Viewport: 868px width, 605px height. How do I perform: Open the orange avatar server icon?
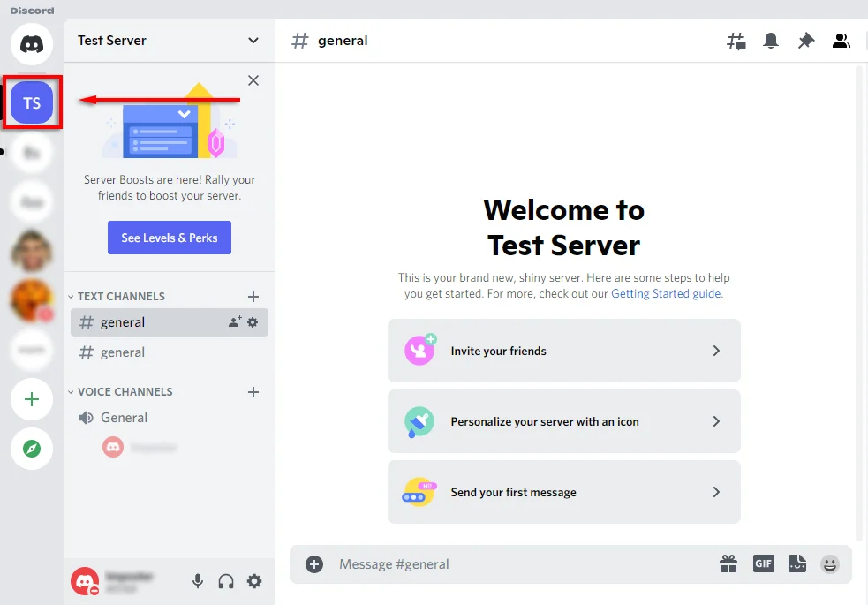click(32, 300)
